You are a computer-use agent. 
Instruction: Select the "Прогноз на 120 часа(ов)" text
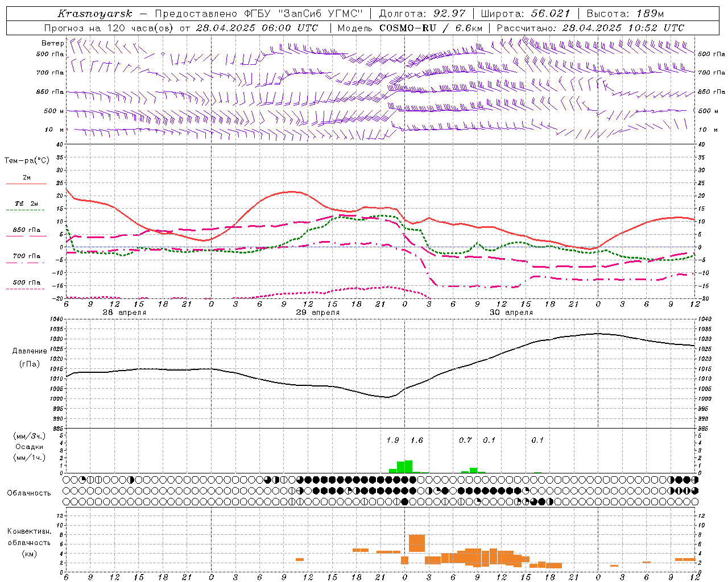(109, 28)
